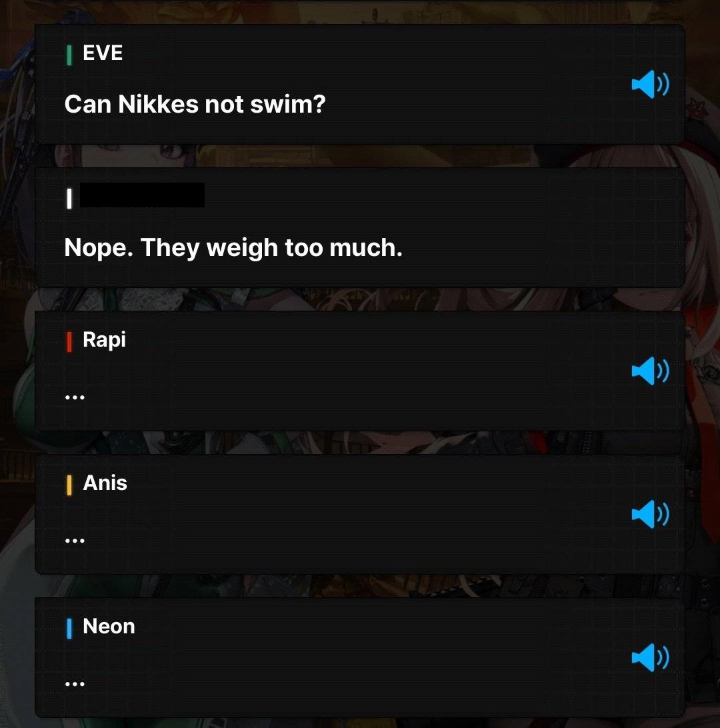Click the red marker beside Rapi
This screenshot has width=720, height=728.
pyautogui.click(x=69, y=342)
